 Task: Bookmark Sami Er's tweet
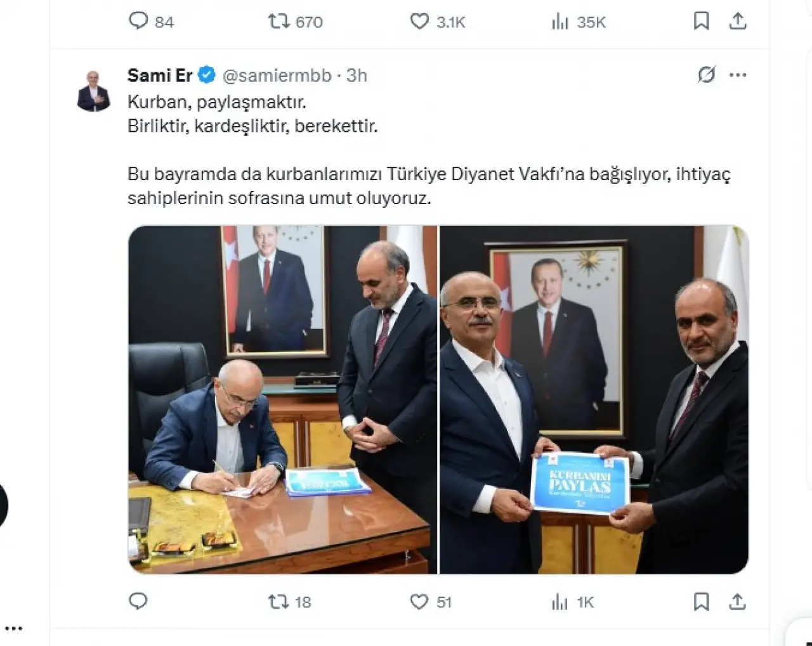(701, 602)
